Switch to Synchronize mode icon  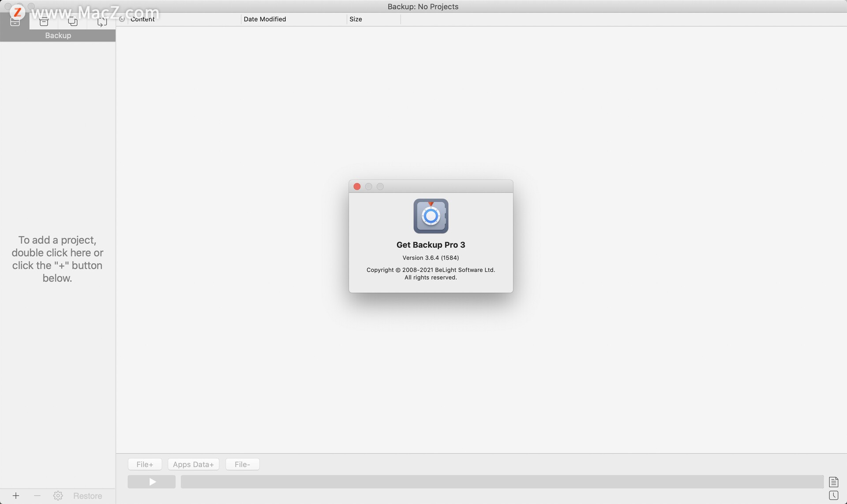[x=102, y=21]
